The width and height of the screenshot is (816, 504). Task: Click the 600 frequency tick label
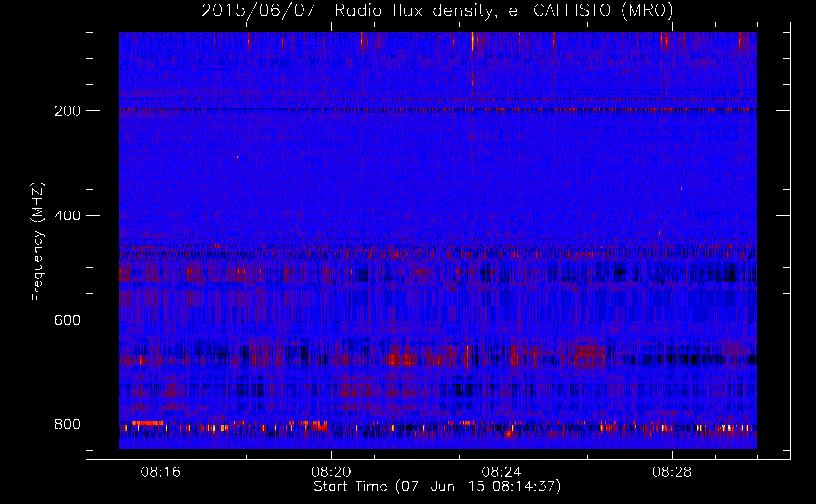[x=68, y=321]
